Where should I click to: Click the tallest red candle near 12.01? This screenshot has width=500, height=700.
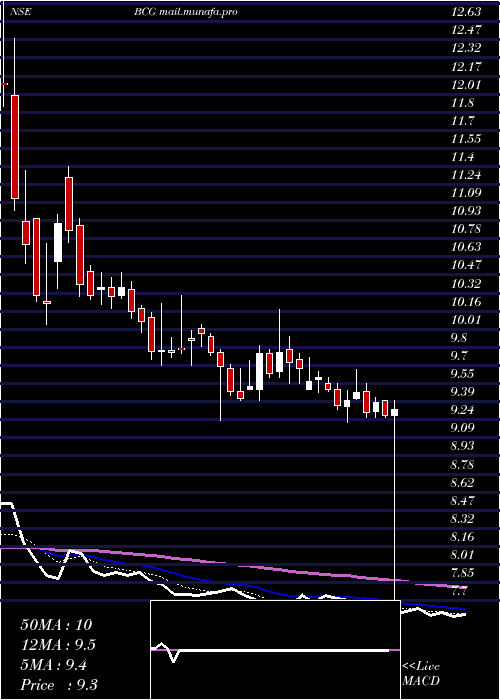pos(15,146)
